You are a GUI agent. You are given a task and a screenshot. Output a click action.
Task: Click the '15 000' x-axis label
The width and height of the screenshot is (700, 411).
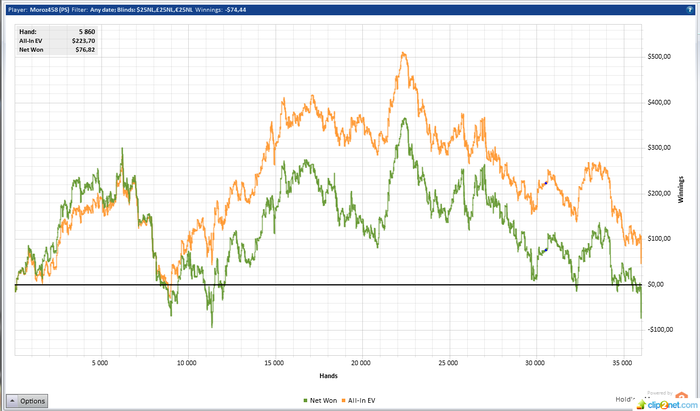[x=274, y=363]
